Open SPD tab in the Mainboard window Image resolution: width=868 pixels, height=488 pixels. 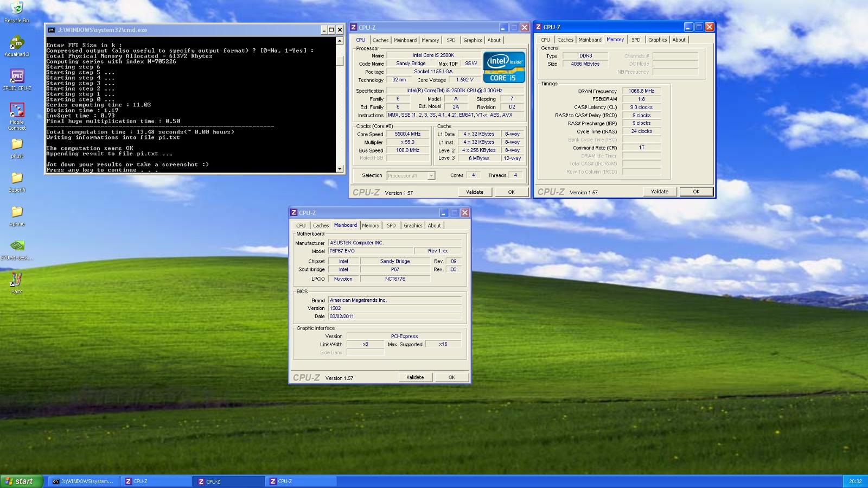[391, 225]
